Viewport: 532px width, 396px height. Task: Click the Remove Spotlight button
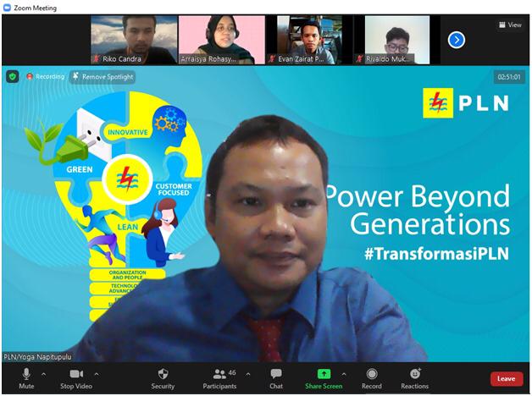click(x=103, y=77)
